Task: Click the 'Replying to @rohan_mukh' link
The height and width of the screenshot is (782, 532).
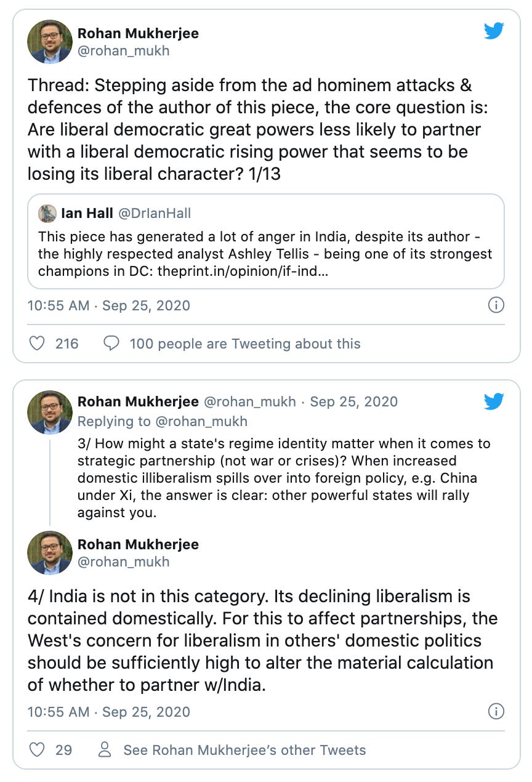Action: 163,421
